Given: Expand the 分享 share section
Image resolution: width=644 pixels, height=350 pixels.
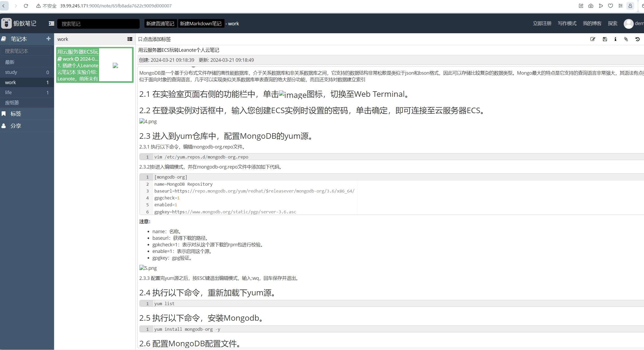Looking at the screenshot, I should click(16, 126).
